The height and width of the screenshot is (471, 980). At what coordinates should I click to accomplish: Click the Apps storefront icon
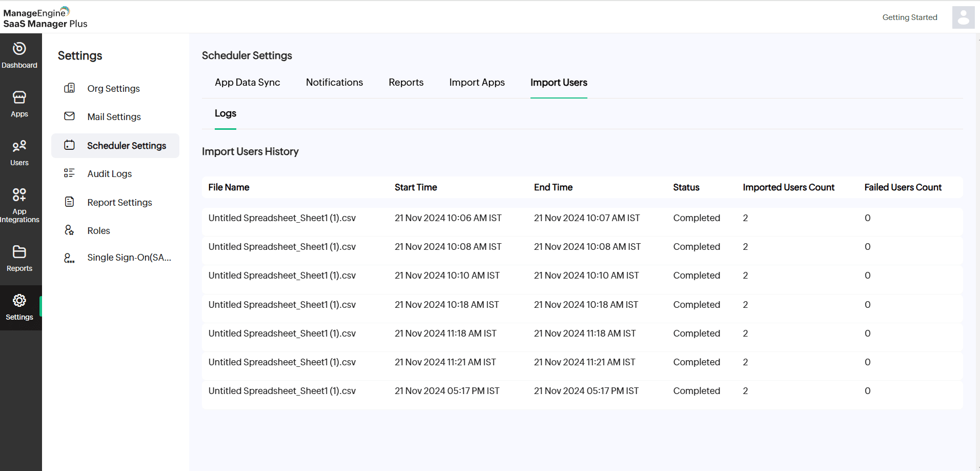coord(19,97)
